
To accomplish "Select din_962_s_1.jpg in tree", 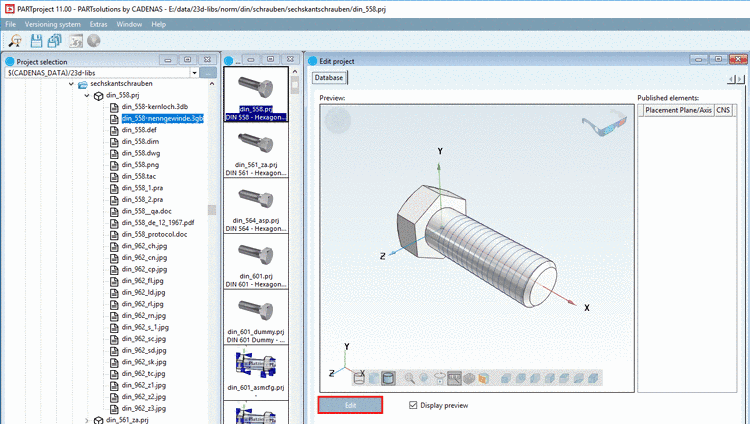I will 145,327.
